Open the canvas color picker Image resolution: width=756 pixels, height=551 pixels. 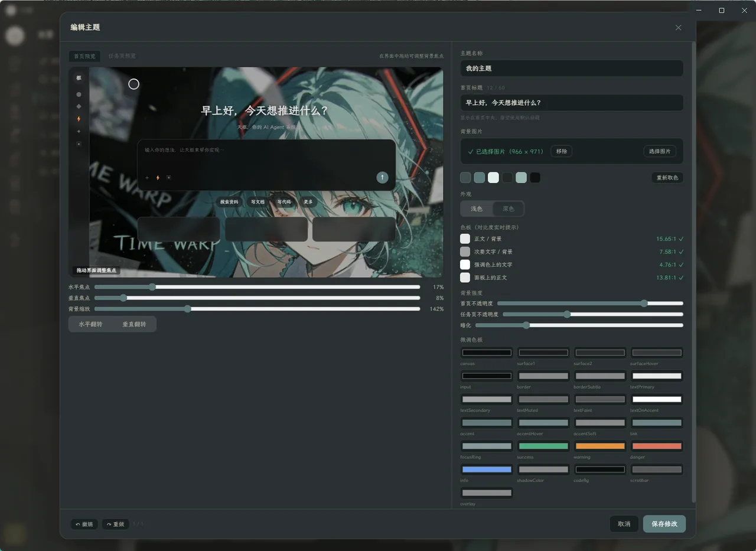(x=487, y=353)
